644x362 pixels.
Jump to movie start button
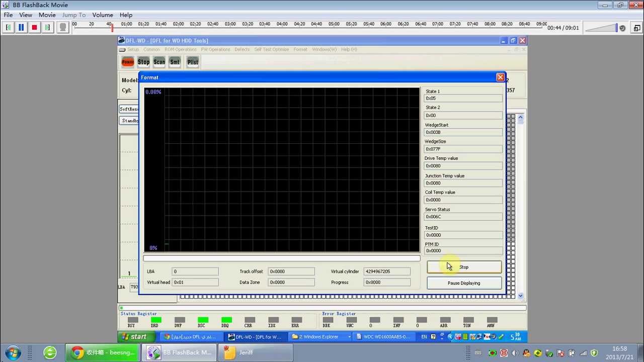pyautogui.click(x=8, y=28)
